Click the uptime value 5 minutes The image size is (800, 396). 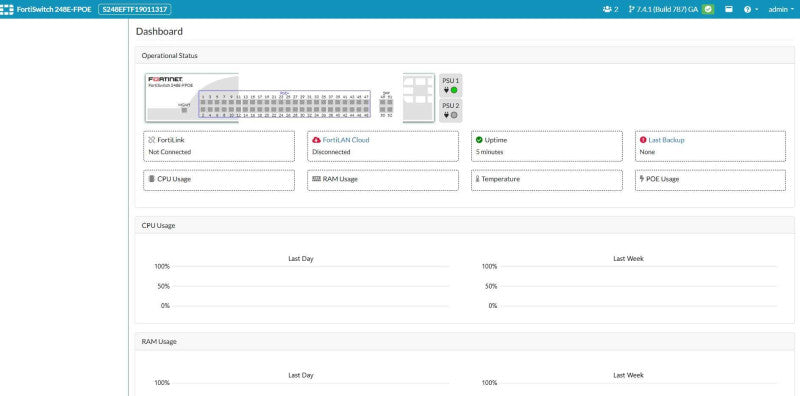[490, 152]
